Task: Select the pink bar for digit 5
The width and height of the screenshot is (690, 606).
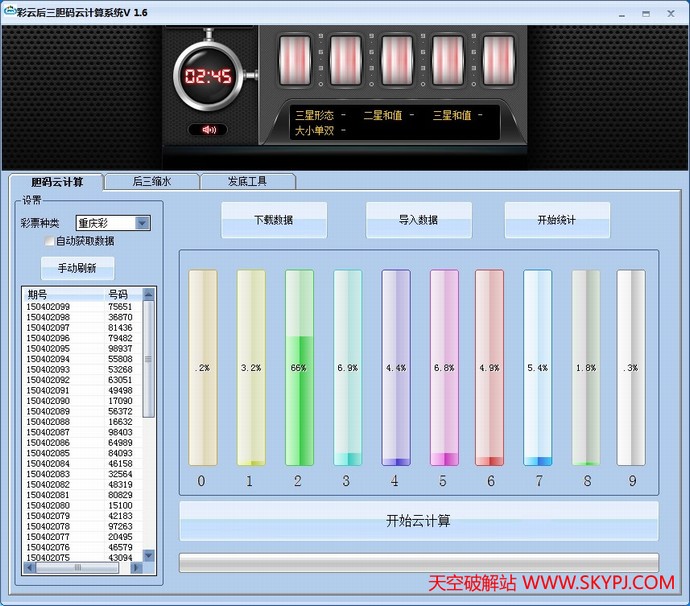Action: point(444,368)
